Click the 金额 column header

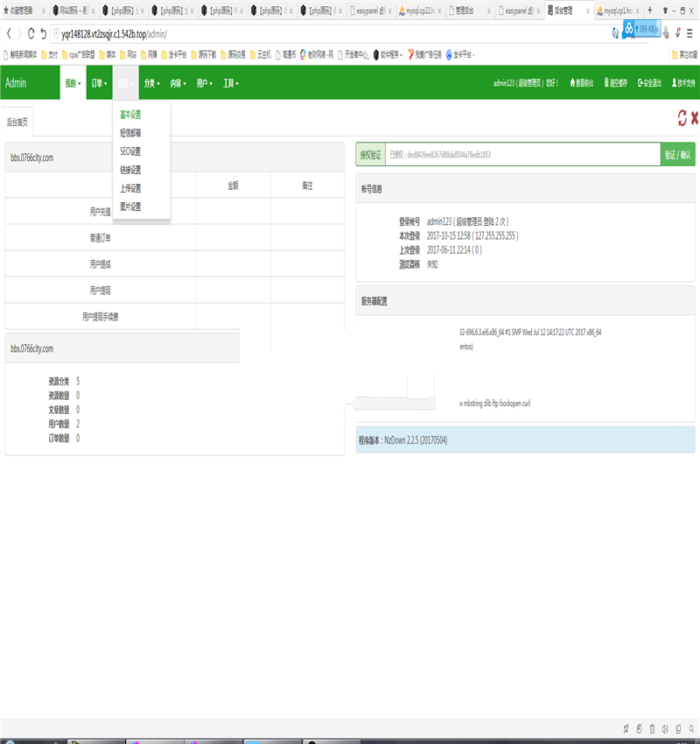pos(233,186)
